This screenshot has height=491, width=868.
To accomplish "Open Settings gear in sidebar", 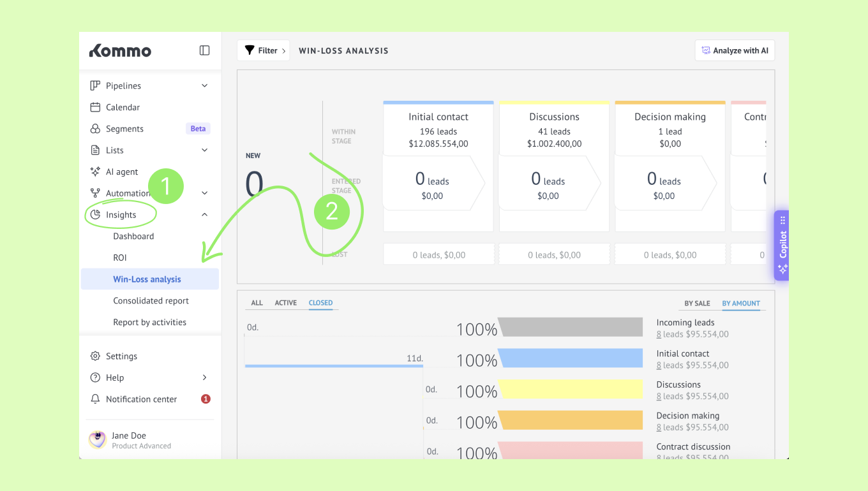I will click(95, 356).
